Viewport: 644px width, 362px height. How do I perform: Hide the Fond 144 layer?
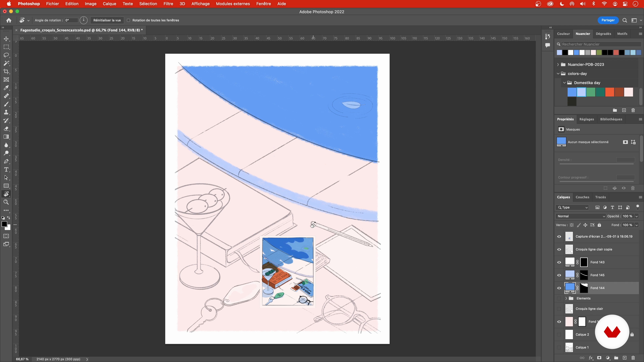click(559, 288)
